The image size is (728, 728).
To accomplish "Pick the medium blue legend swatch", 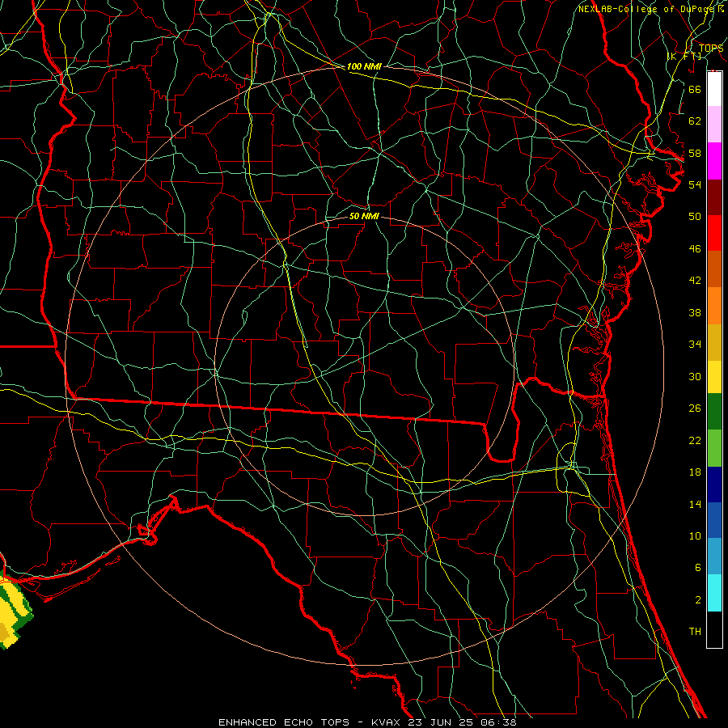I will 714,520.
